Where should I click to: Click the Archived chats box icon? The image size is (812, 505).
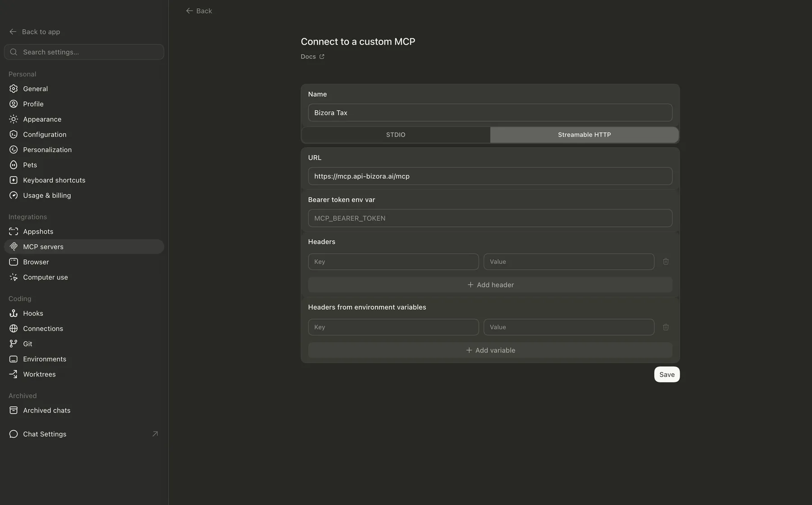coord(14,410)
